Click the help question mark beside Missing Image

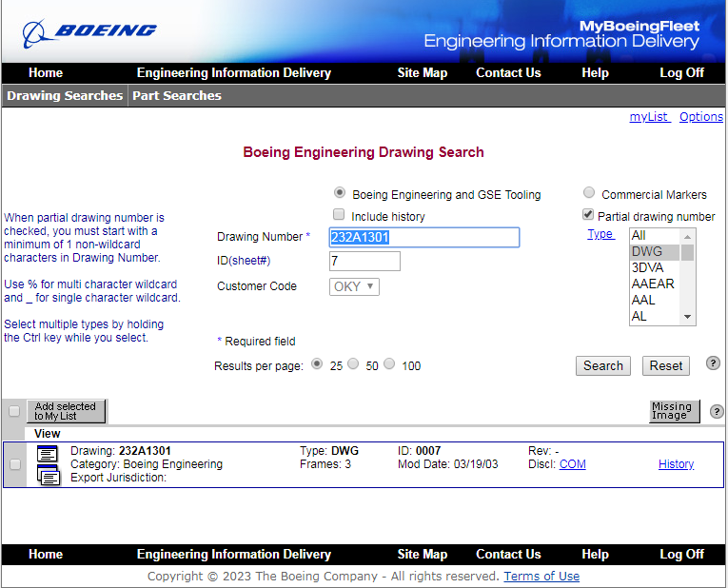coord(717,411)
